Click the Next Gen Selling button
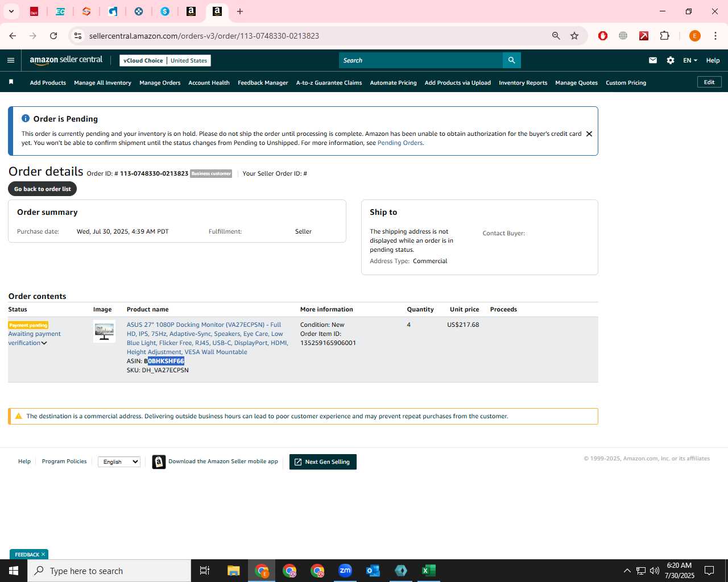This screenshot has width=728, height=582. [323, 462]
